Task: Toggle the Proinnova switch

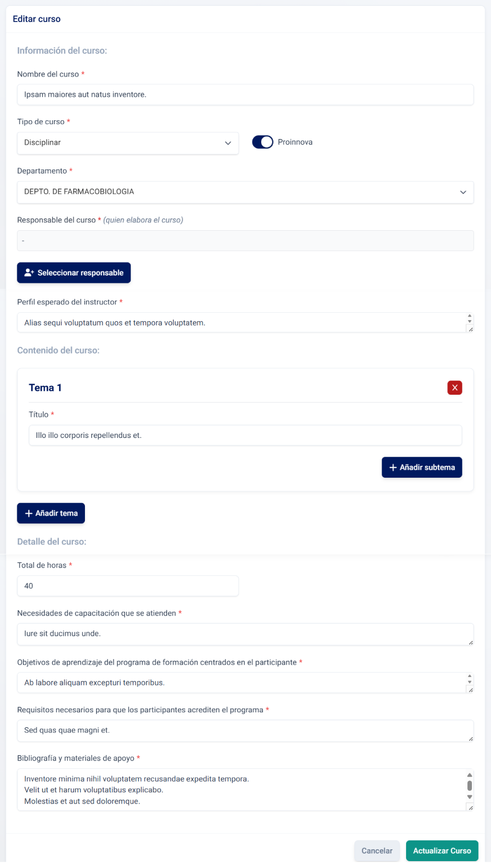Action: tap(263, 142)
